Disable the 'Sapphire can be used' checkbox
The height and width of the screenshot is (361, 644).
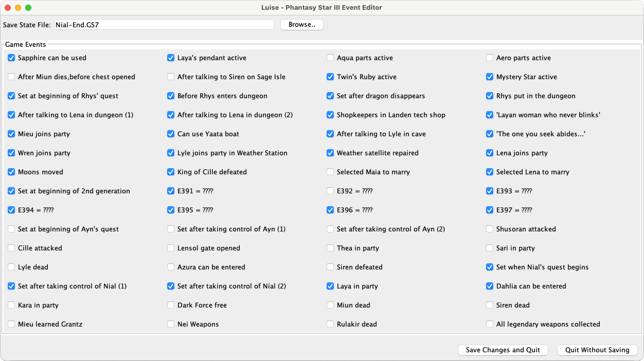pyautogui.click(x=11, y=58)
